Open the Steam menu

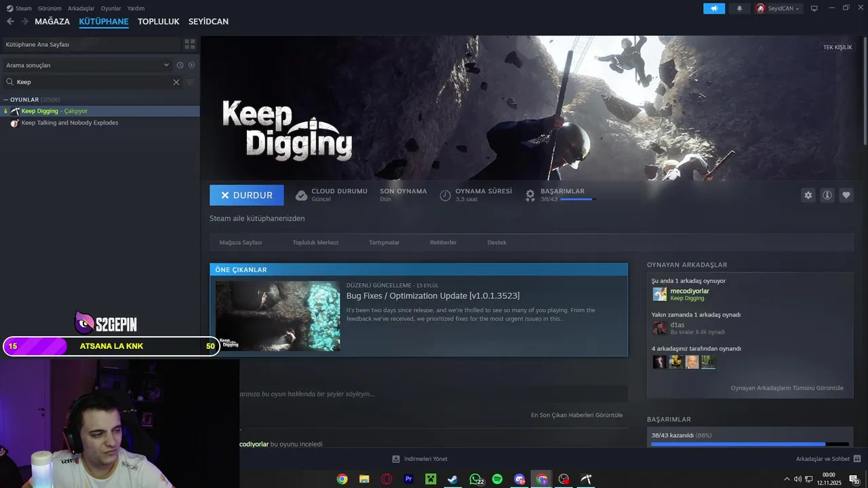(20, 8)
